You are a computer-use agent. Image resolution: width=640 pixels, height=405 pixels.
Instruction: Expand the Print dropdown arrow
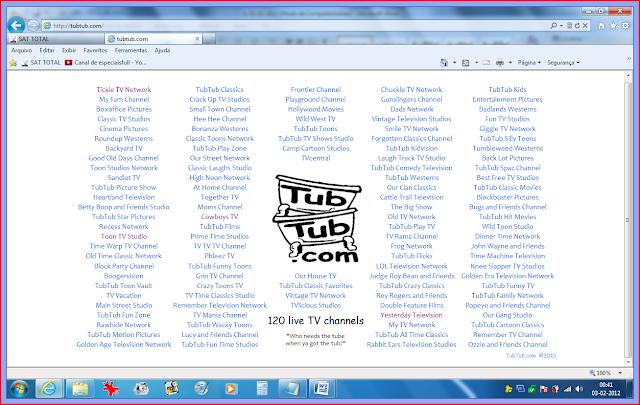click(510, 63)
